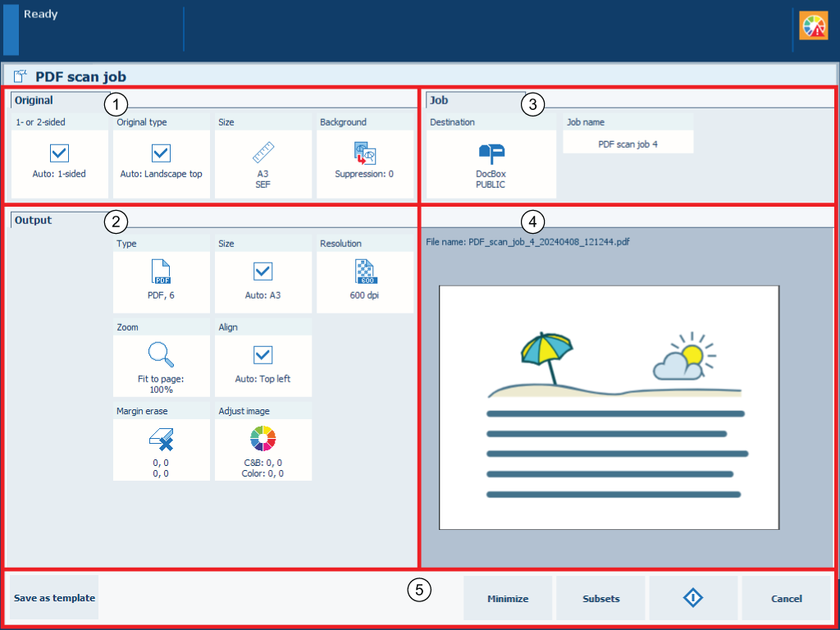Open Background suppression setting icon
Viewport: 840px width, 630px height.
click(364, 153)
